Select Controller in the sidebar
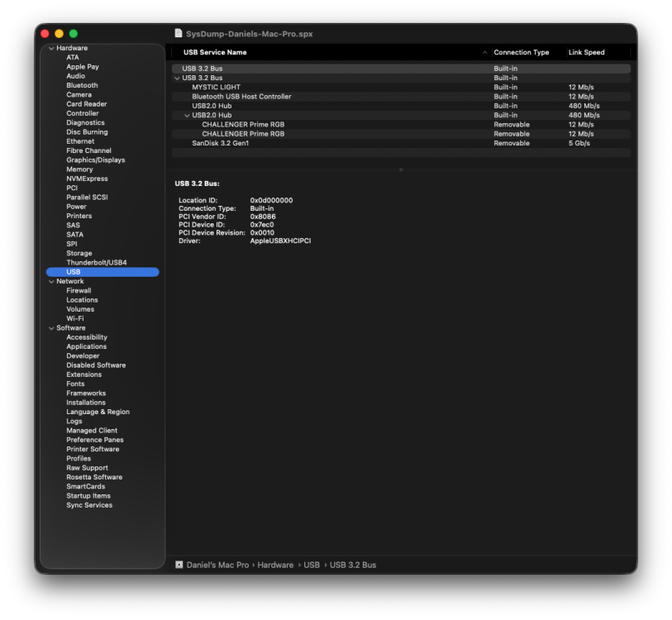The image size is (672, 620). [x=83, y=113]
